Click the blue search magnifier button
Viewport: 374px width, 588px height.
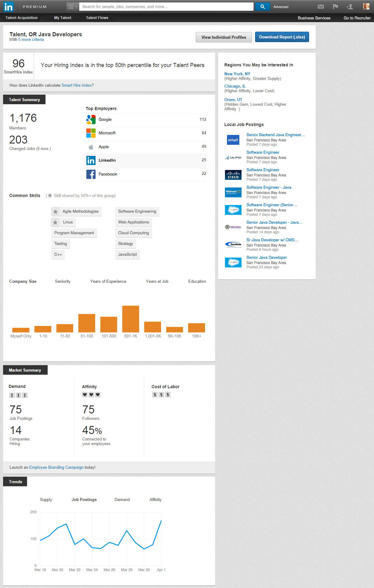click(262, 6)
